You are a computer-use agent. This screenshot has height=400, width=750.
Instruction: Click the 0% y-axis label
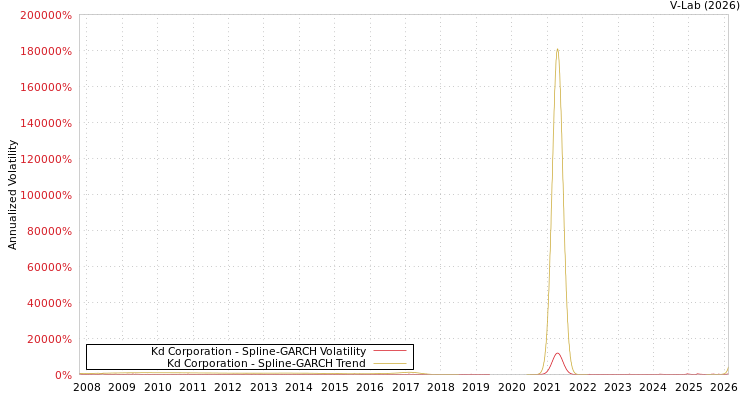coord(63,375)
